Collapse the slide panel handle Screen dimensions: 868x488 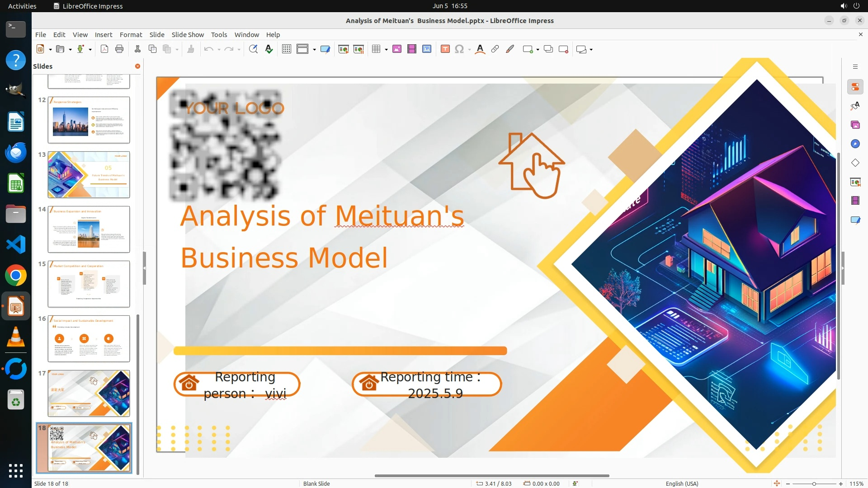(x=144, y=268)
